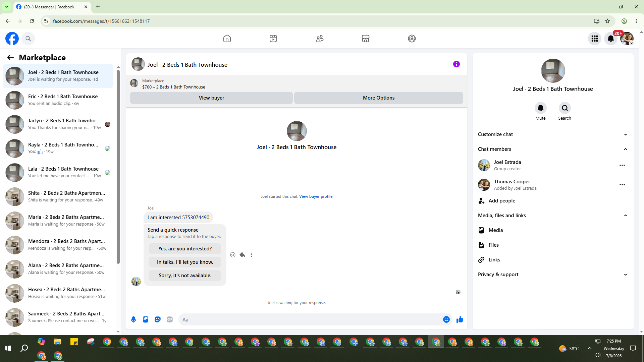Open Maria's 2 Beds 2 Baths Apartment chat
The width and height of the screenshot is (644, 362).
(x=58, y=221)
